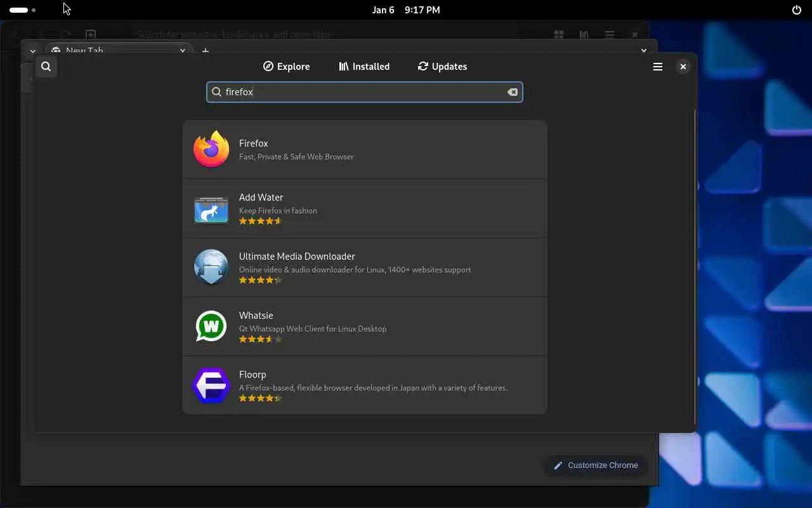812x508 pixels.
Task: Click the Floorp purple app icon
Action: (211, 385)
